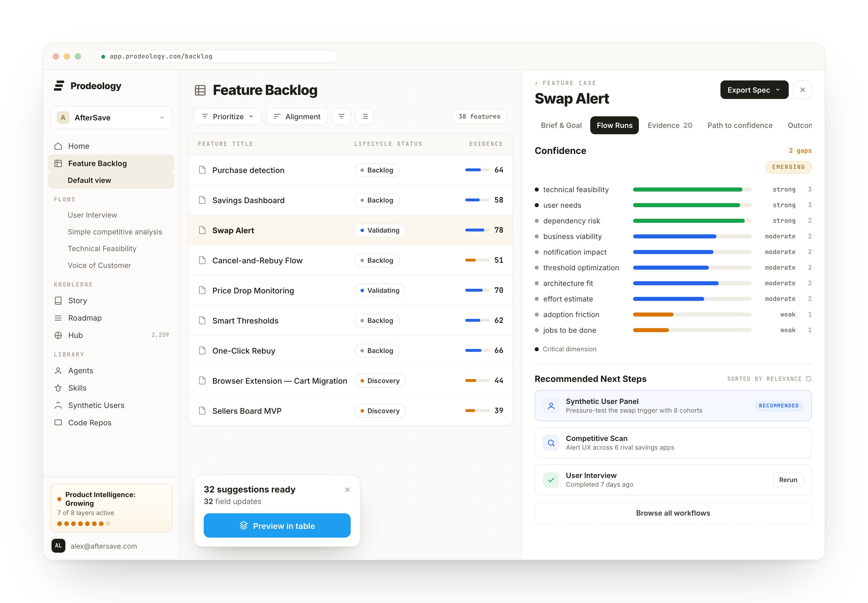
Task: Open the Validating status pill for Price Drop Monitoring
Action: tap(380, 290)
